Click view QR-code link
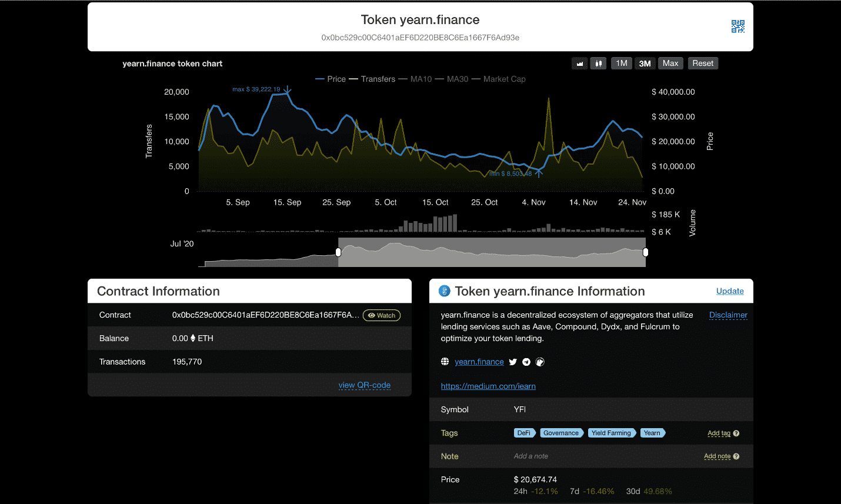This screenshot has width=841, height=504. (365, 385)
